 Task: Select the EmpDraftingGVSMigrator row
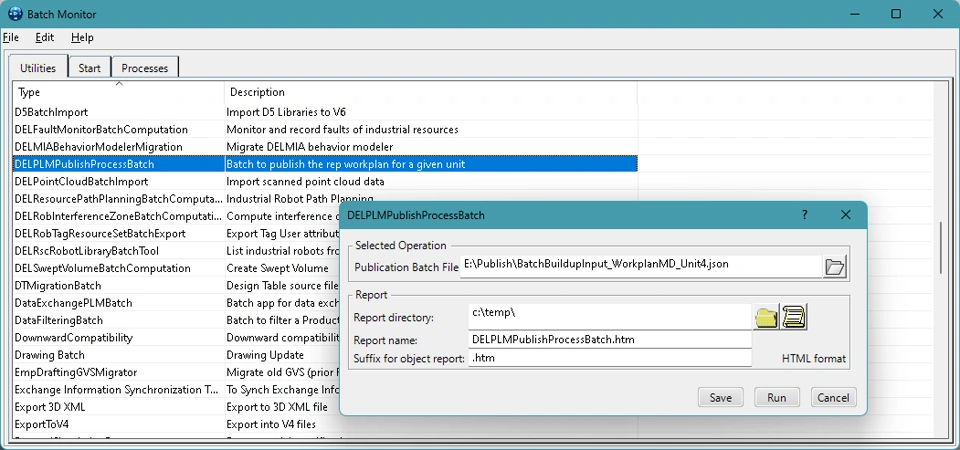pyautogui.click(x=119, y=372)
